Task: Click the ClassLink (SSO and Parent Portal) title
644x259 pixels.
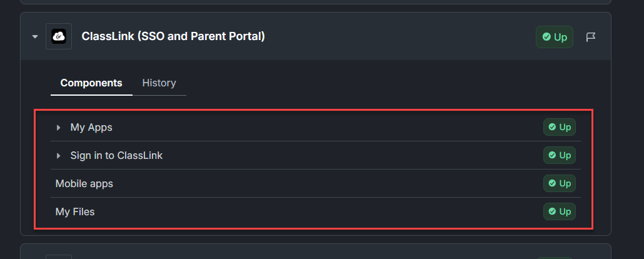Action: pyautogui.click(x=173, y=36)
